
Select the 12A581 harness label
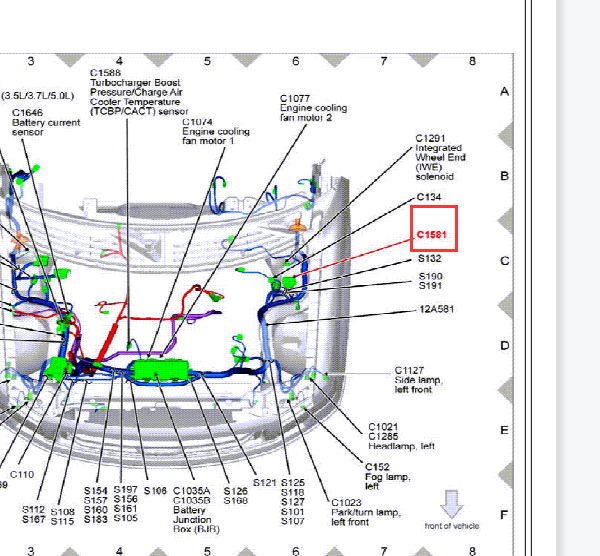pyautogui.click(x=437, y=309)
